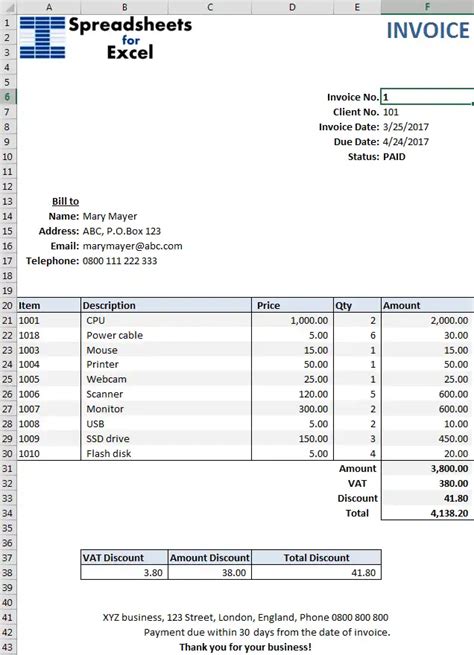Click the Bill to heading
Image resolution: width=474 pixels, height=655 pixels.
(x=66, y=201)
